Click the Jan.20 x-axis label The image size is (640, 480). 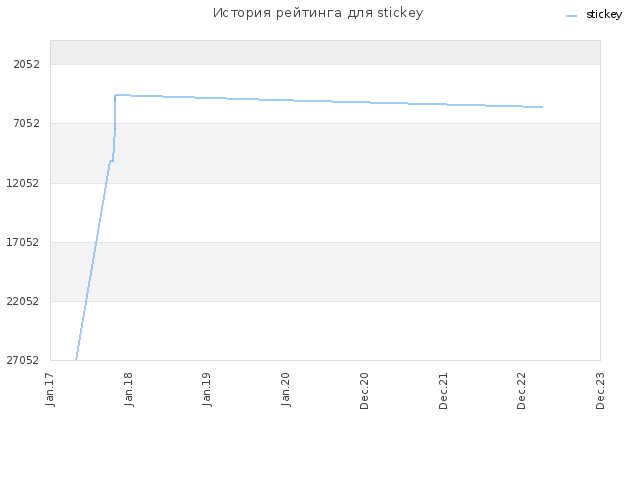click(286, 389)
